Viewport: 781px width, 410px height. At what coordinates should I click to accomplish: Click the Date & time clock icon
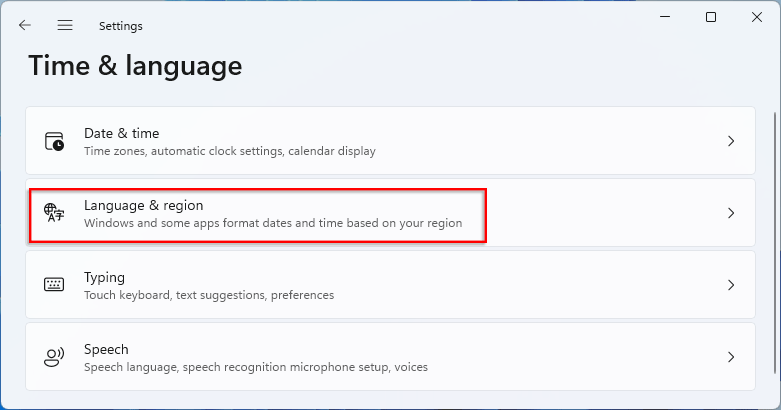coord(54,141)
